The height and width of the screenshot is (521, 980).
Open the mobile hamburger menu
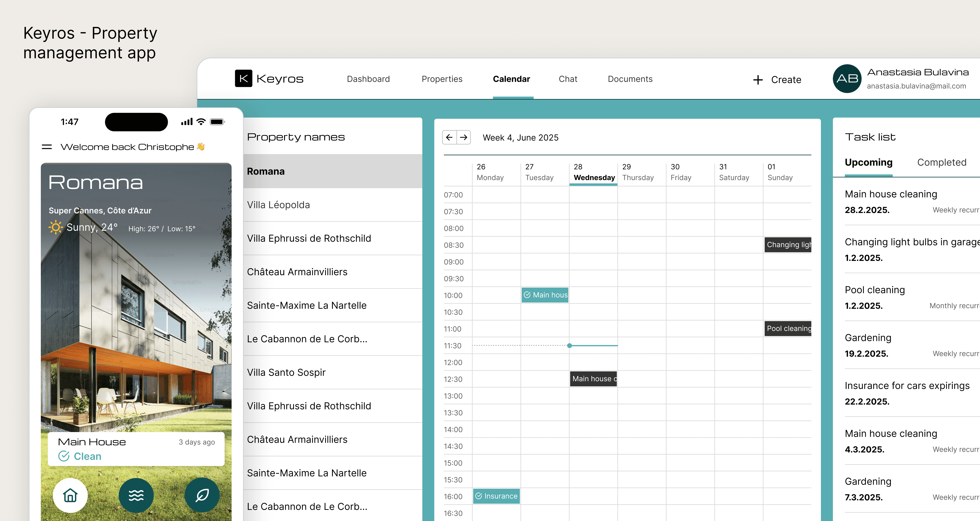click(x=47, y=147)
